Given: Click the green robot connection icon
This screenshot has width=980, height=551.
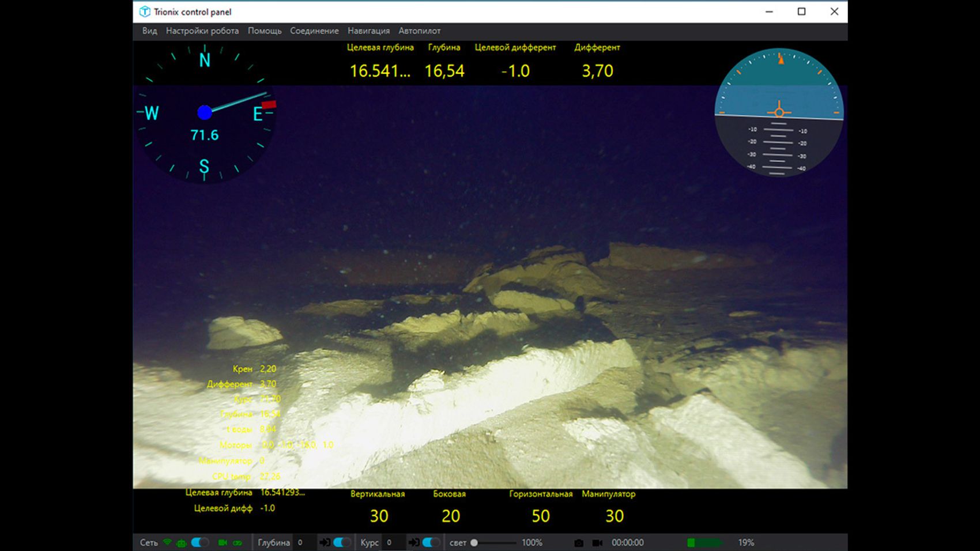Looking at the screenshot, I should tap(182, 543).
